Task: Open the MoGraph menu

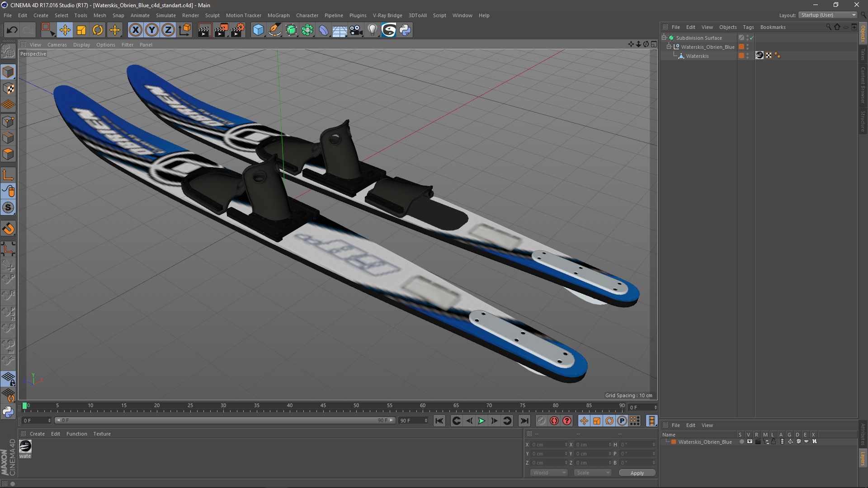Action: pos(278,15)
